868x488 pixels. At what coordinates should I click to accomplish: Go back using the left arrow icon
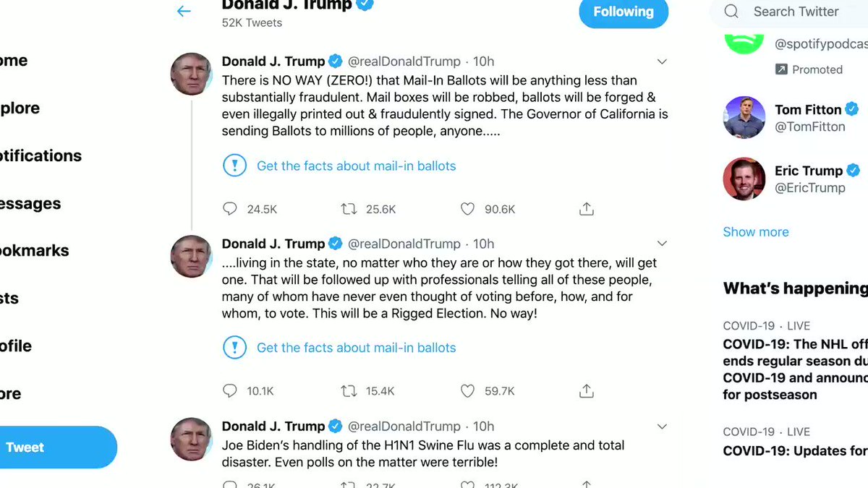[184, 11]
